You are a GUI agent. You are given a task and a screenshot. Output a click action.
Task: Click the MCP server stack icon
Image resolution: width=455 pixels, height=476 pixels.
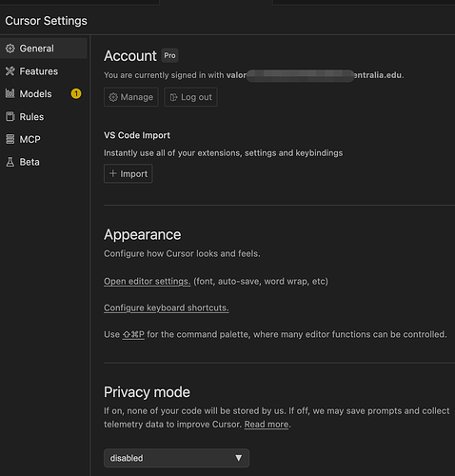10,139
